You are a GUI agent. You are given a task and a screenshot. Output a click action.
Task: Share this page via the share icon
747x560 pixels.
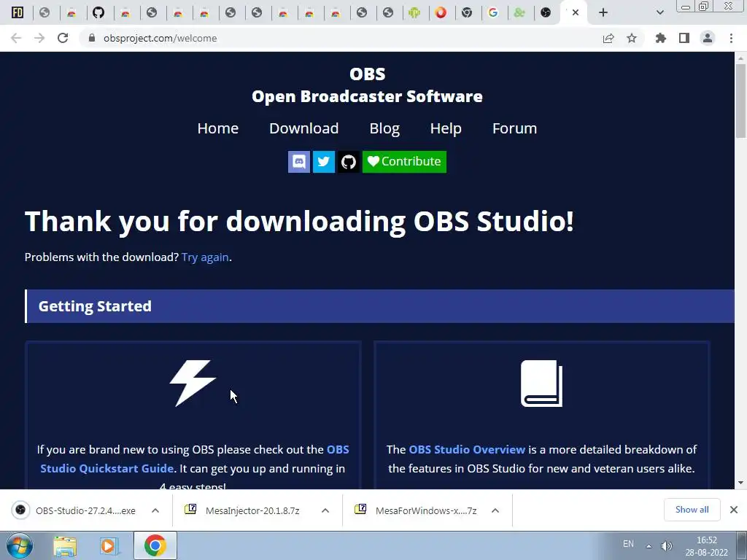coord(608,38)
